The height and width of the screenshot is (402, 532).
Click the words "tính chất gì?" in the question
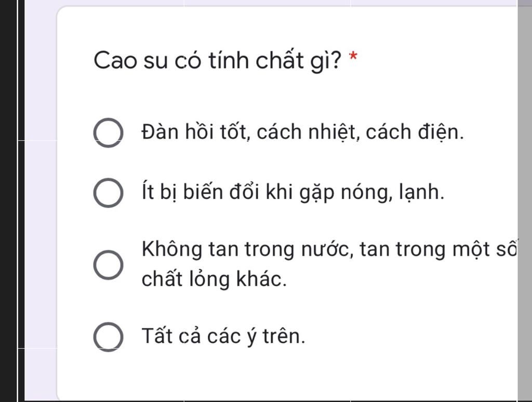[274, 61]
